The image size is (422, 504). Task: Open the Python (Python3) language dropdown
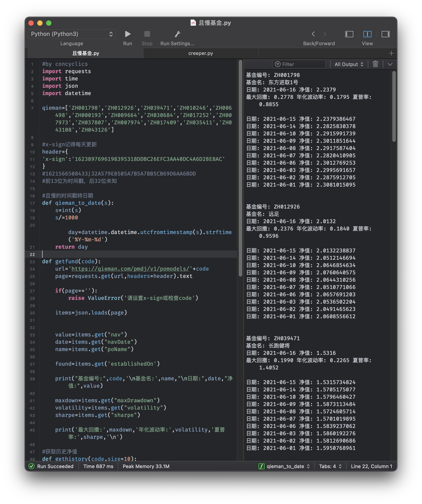point(72,34)
